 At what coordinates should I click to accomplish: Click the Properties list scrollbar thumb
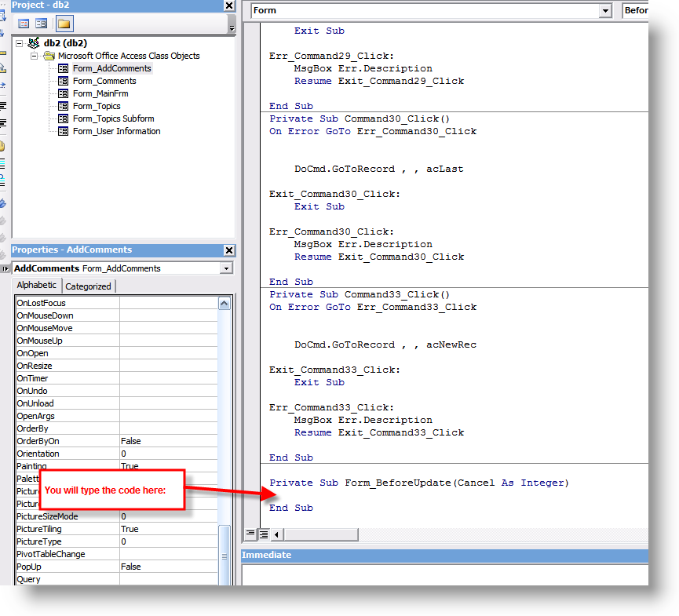pyautogui.click(x=225, y=556)
